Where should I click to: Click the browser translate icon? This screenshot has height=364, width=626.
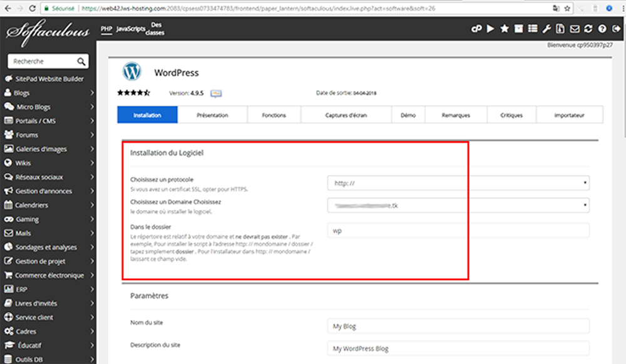(556, 8)
